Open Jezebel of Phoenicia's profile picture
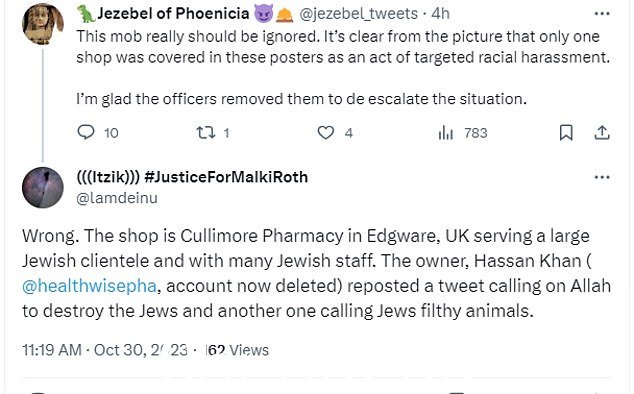634x394 pixels. click(42, 24)
